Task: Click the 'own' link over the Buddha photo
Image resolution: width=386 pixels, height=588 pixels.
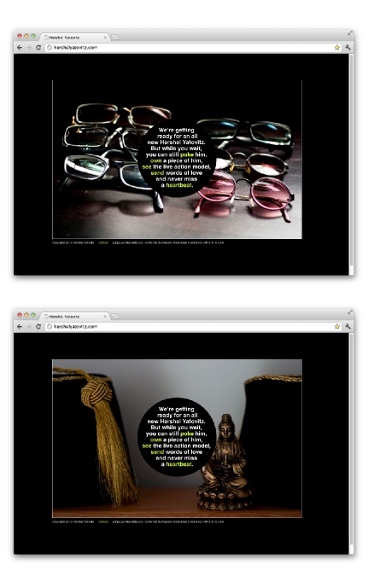Action: (x=155, y=440)
